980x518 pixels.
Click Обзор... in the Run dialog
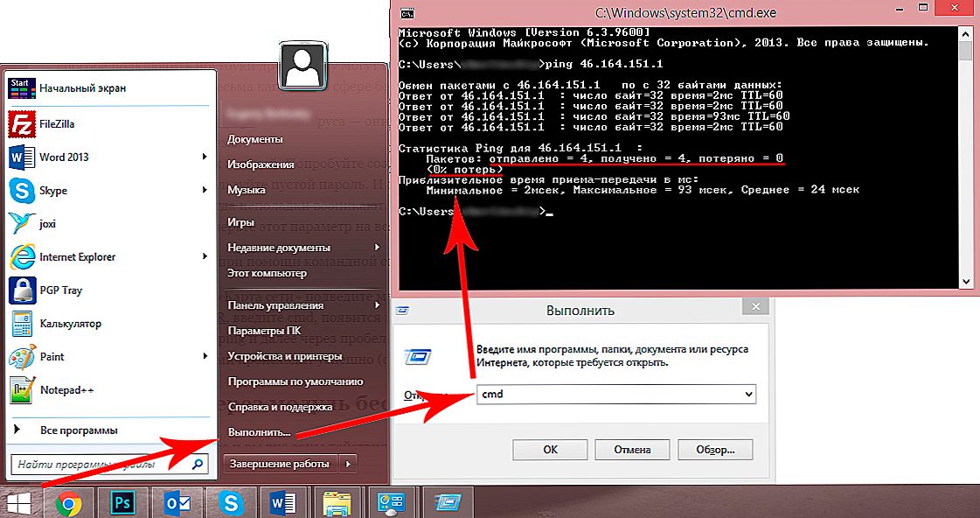[715, 449]
